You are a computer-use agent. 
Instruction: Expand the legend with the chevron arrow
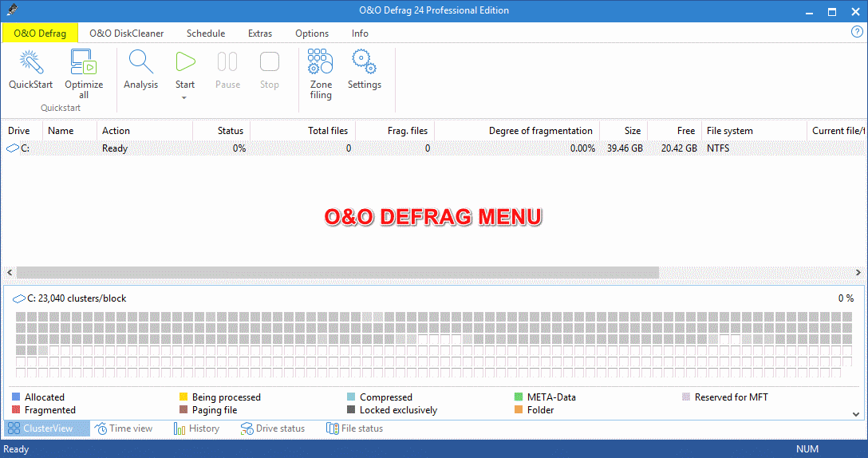(856, 414)
